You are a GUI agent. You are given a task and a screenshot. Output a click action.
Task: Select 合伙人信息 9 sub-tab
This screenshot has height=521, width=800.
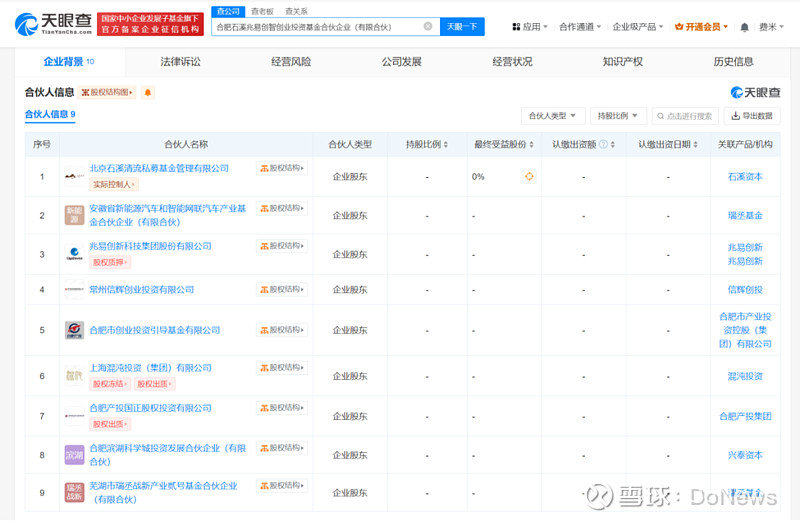[x=50, y=114]
